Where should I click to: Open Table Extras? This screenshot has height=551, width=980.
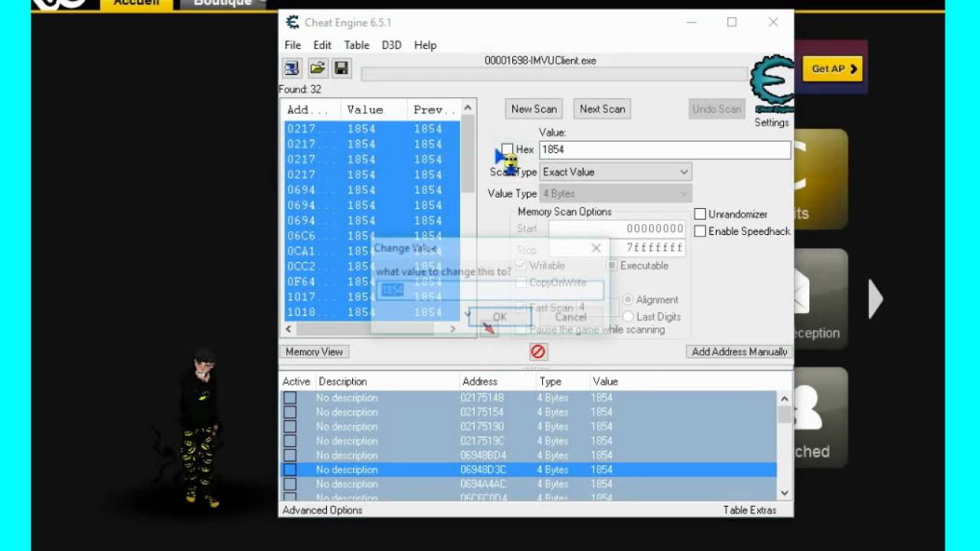click(x=750, y=510)
